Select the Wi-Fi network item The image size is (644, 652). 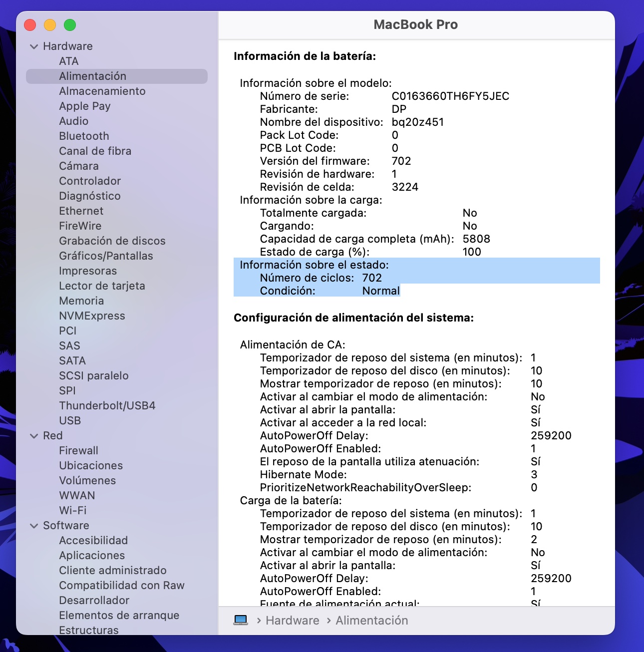[73, 510]
